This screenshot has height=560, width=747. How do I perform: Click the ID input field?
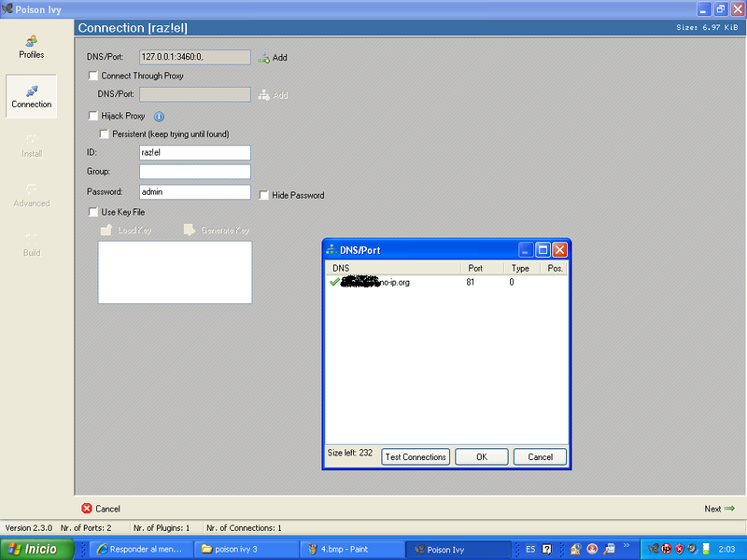coord(195,152)
